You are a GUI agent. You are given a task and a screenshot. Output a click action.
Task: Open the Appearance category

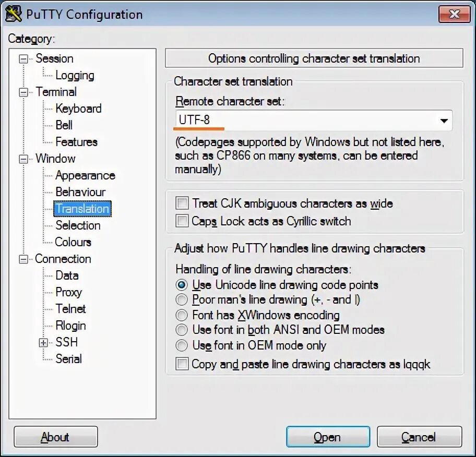(x=85, y=175)
